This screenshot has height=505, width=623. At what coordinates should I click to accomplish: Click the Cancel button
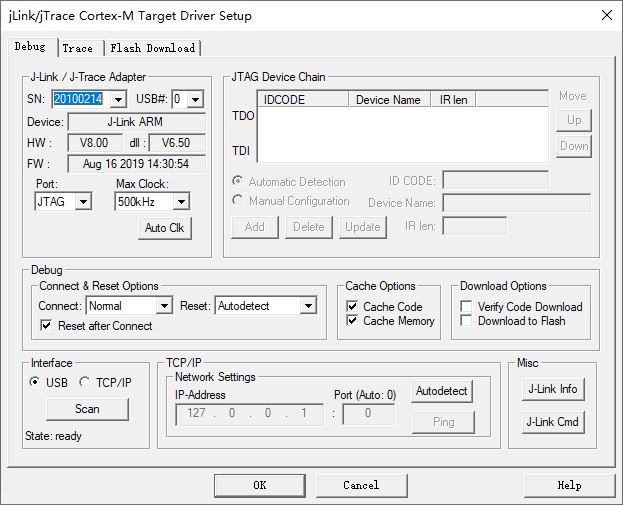362,486
